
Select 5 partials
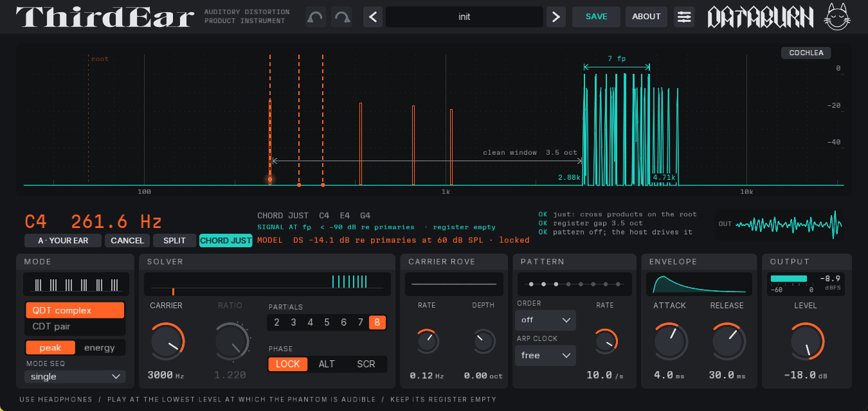(327, 322)
